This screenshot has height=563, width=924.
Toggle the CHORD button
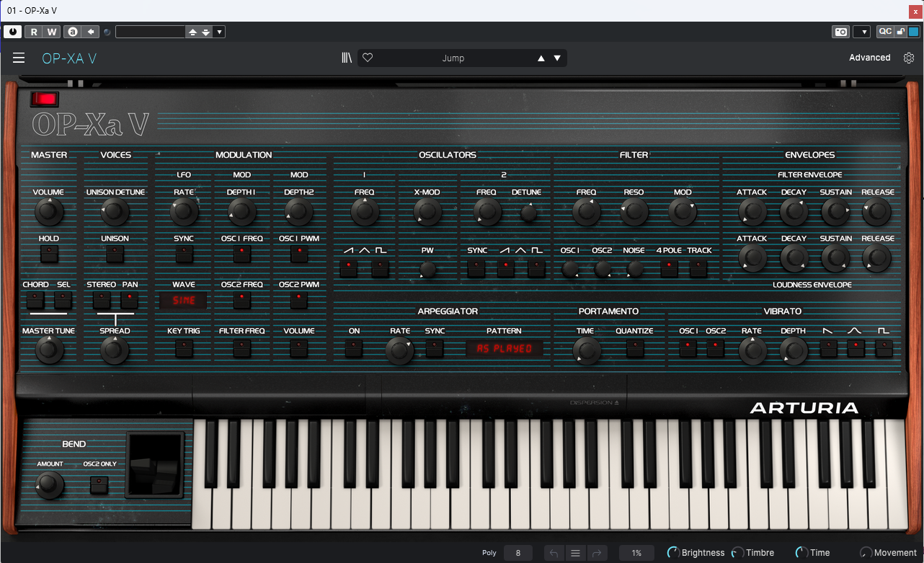pos(35,300)
